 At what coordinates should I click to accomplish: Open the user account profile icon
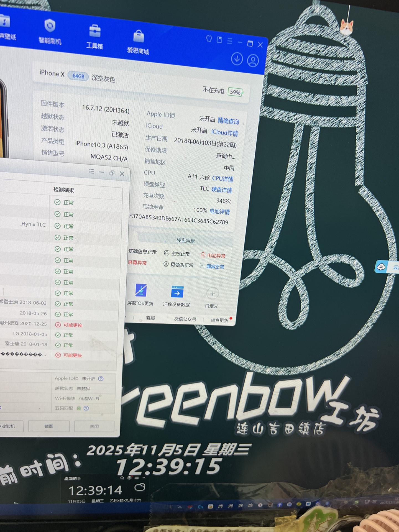(x=253, y=61)
